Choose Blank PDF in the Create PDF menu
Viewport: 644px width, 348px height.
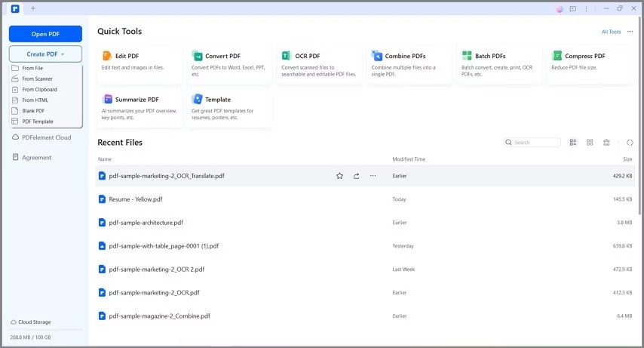click(x=33, y=111)
